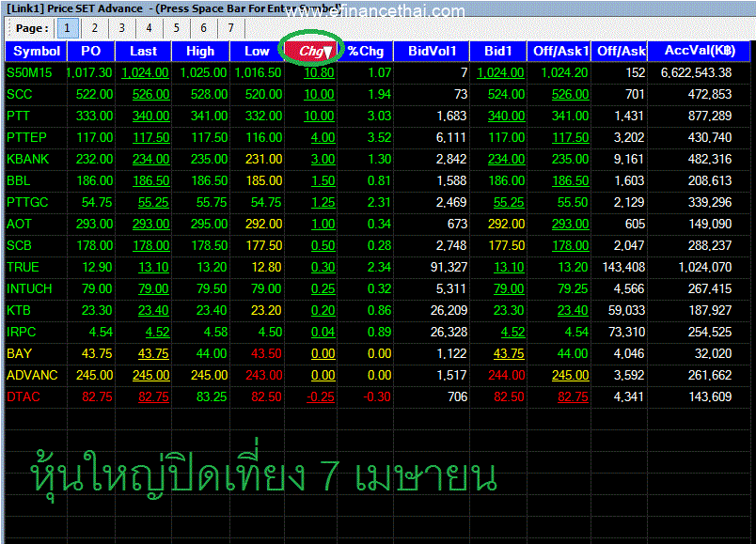Select the SCB symbol
The height and width of the screenshot is (544, 756).
tap(20, 246)
